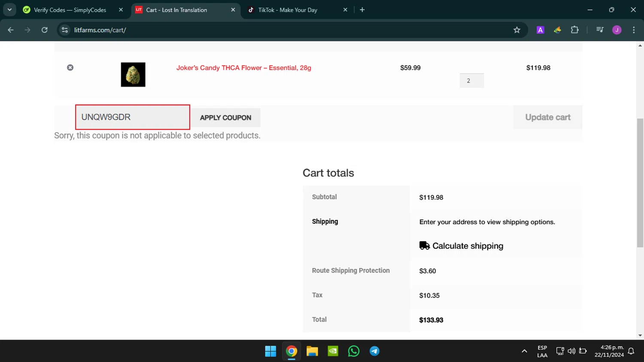Change the ESP LAA input language
Image resolution: width=644 pixels, height=362 pixels.
[542, 351]
